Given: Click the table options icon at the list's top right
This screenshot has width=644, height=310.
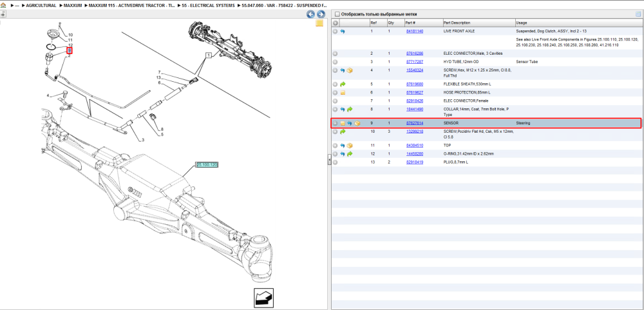Looking at the screenshot, I should pos(638,14).
